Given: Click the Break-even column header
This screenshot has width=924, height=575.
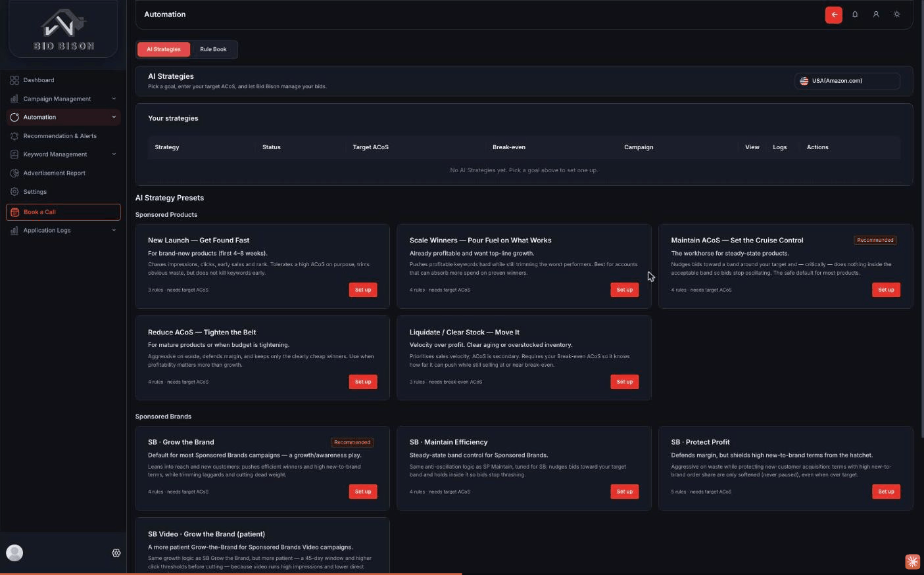Looking at the screenshot, I should (x=509, y=147).
